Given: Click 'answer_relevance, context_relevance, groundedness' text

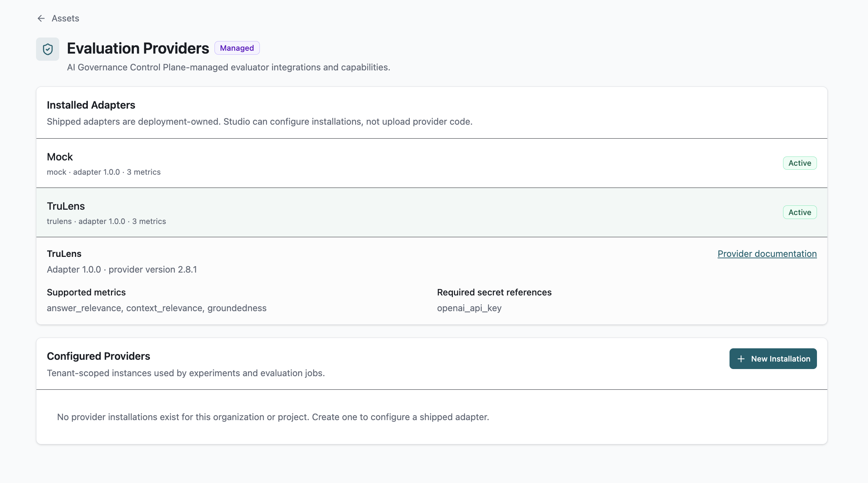Looking at the screenshot, I should click(157, 308).
